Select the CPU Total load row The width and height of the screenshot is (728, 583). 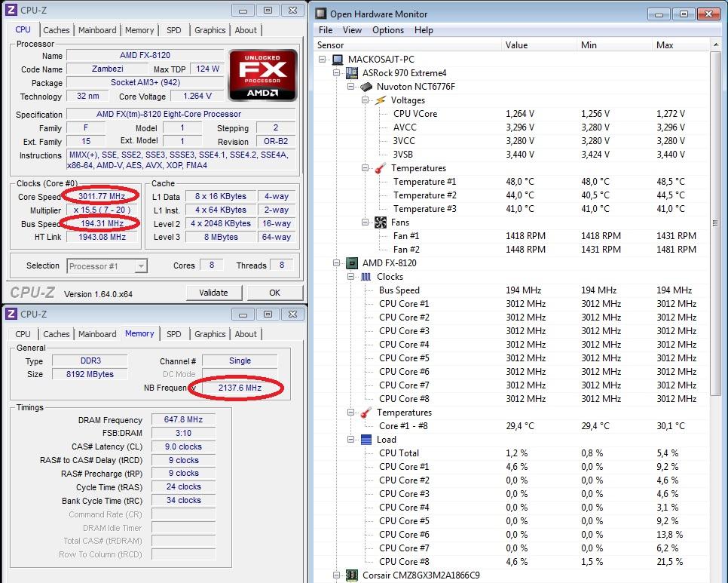512,453
